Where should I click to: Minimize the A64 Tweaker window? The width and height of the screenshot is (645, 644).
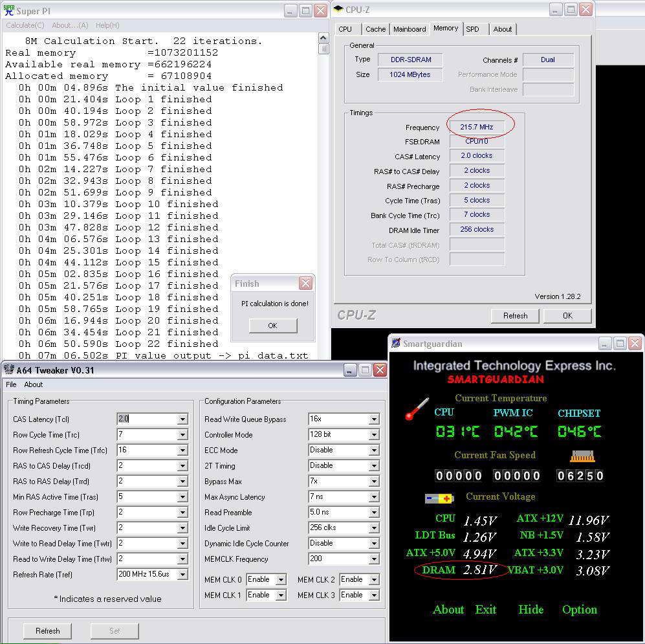350,370
